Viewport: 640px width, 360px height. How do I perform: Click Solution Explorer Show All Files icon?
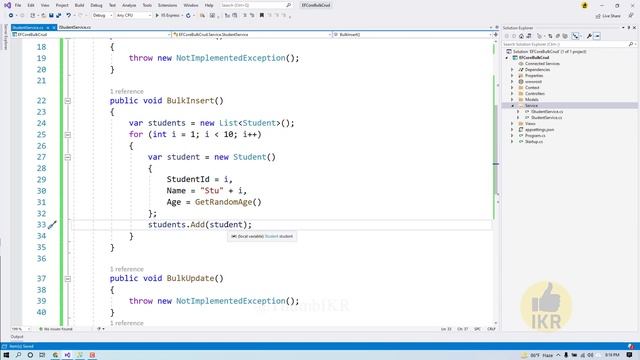pyautogui.click(x=565, y=36)
